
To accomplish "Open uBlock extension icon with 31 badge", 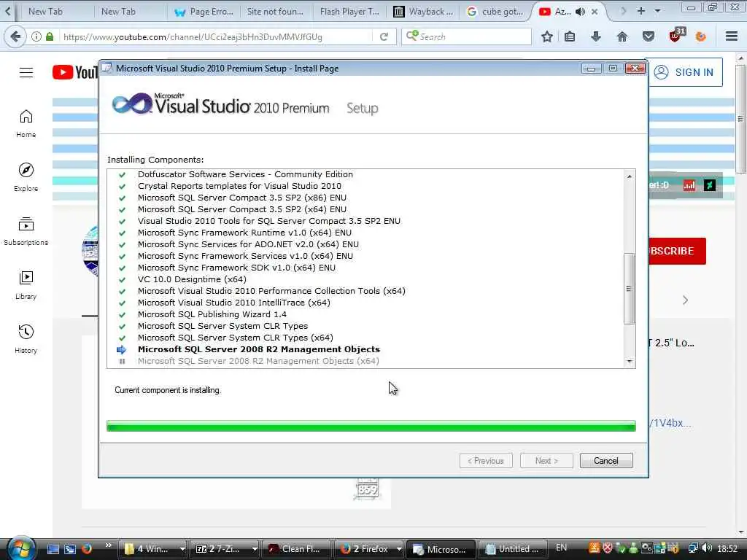I will 676,35.
